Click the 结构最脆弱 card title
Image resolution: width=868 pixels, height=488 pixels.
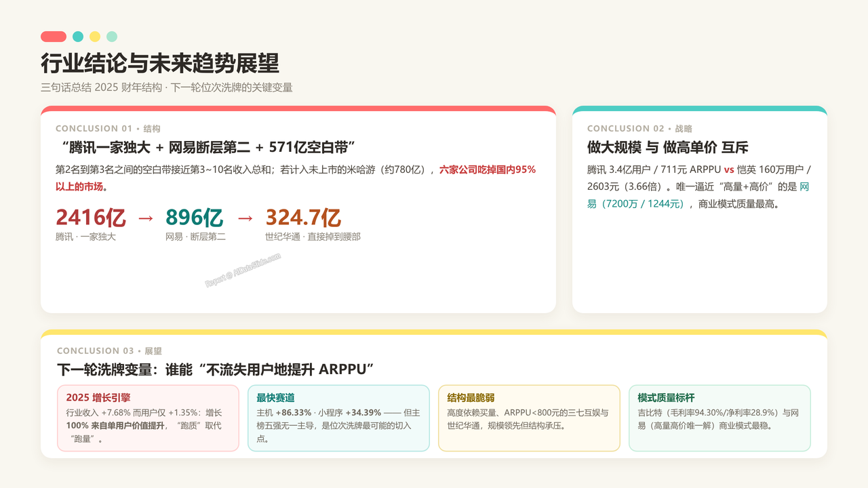tap(471, 398)
